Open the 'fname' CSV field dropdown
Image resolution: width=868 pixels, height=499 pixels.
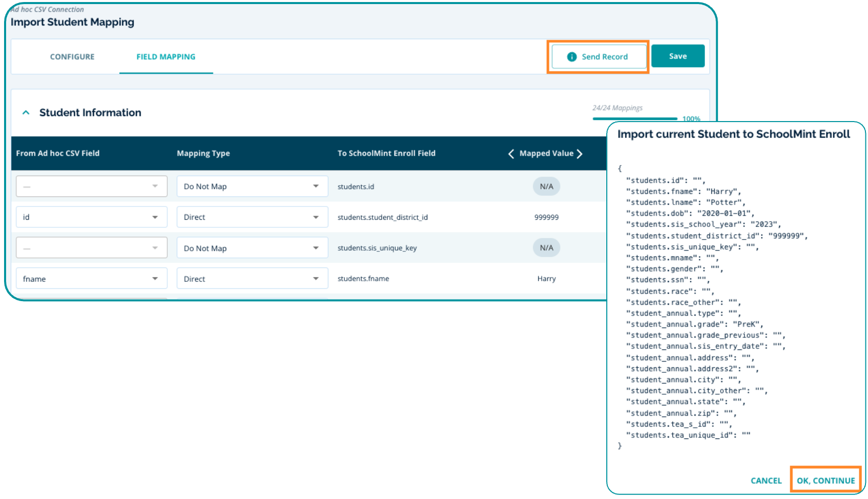(91, 279)
